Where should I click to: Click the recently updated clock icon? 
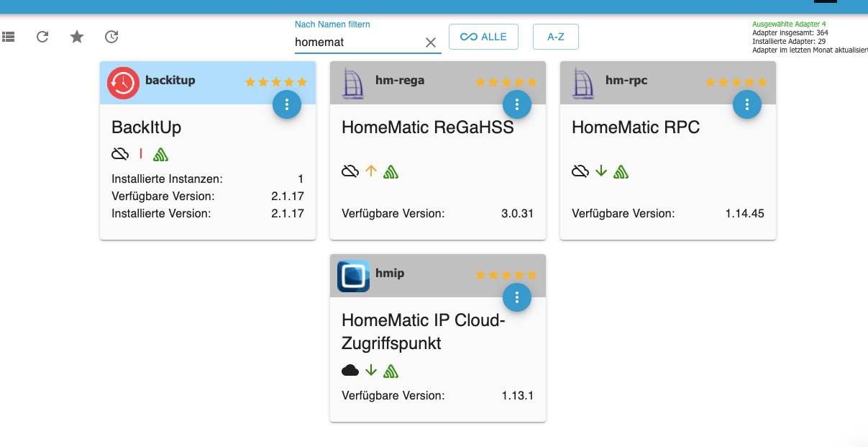tap(111, 36)
